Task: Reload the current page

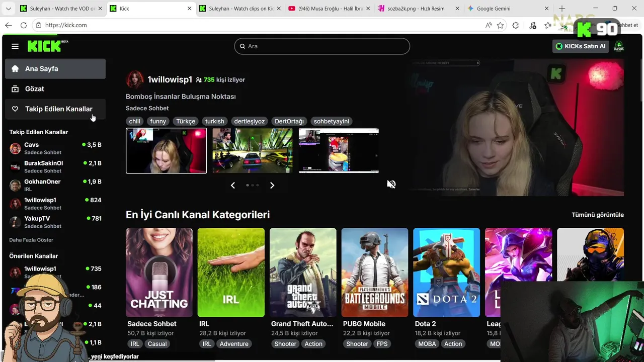Action: pos(23,25)
